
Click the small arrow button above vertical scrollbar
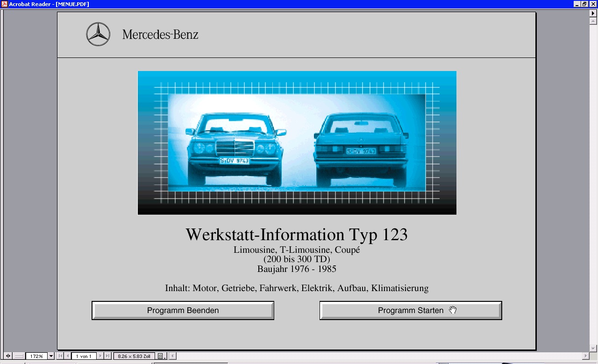(x=594, y=14)
